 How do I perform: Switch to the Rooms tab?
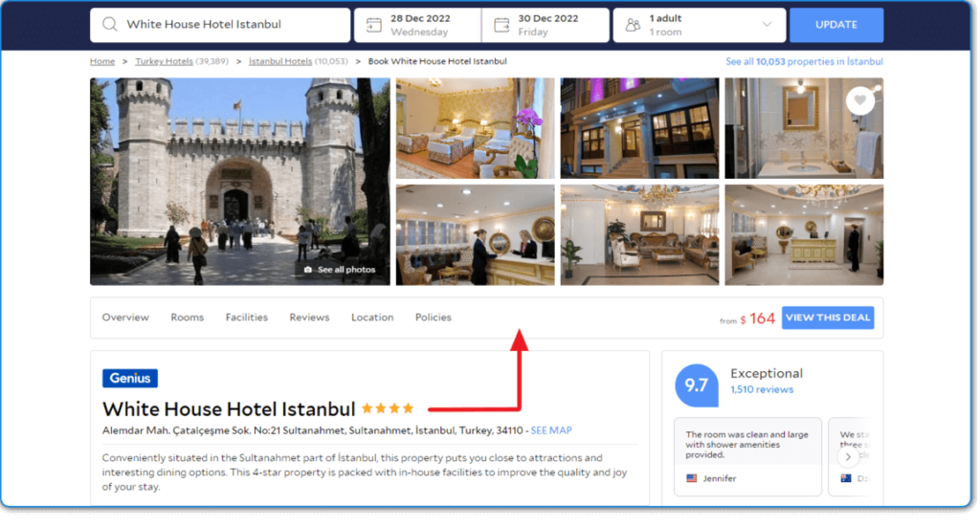tap(187, 318)
